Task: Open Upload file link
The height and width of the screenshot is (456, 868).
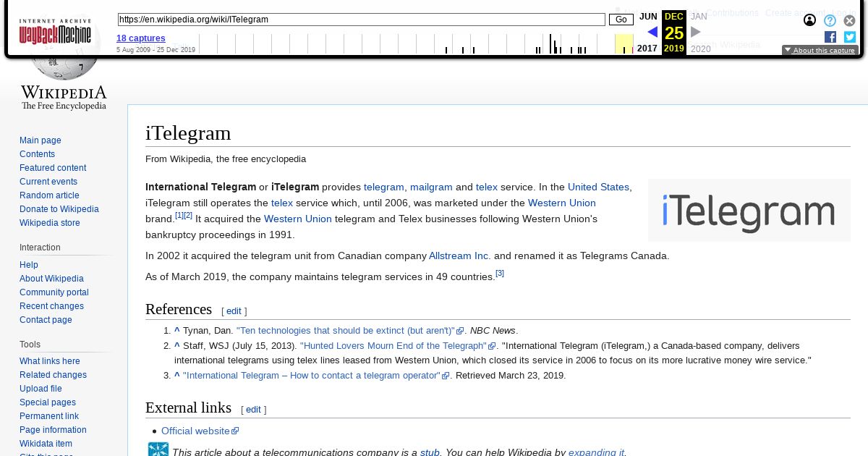Action: click(41, 389)
